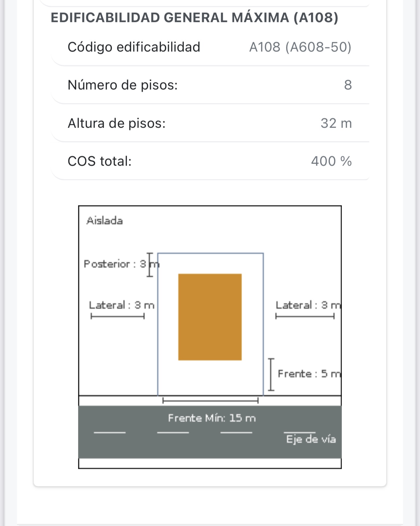Click the "Aislada" label in the diagram

[x=105, y=221]
